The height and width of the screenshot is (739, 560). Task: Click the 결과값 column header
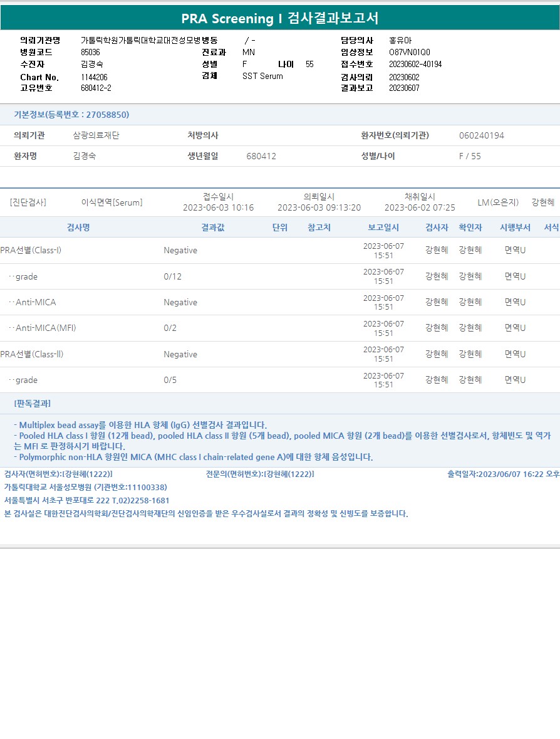[x=213, y=228]
